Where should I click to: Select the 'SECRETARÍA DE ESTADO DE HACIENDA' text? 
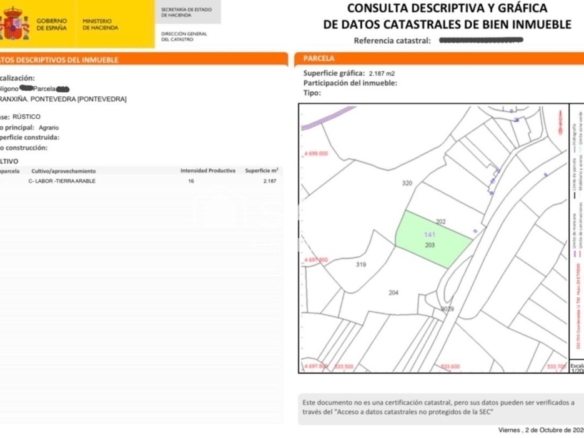click(186, 12)
